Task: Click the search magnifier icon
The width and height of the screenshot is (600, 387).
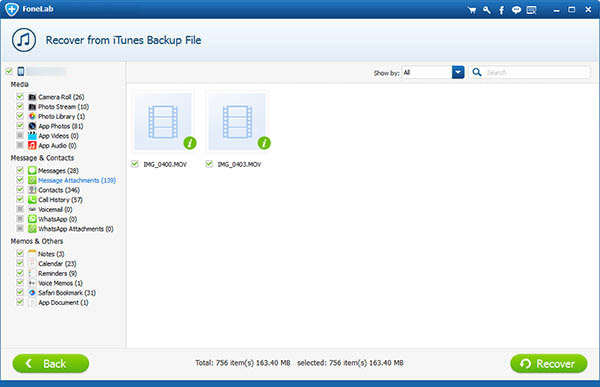Action: (x=477, y=72)
